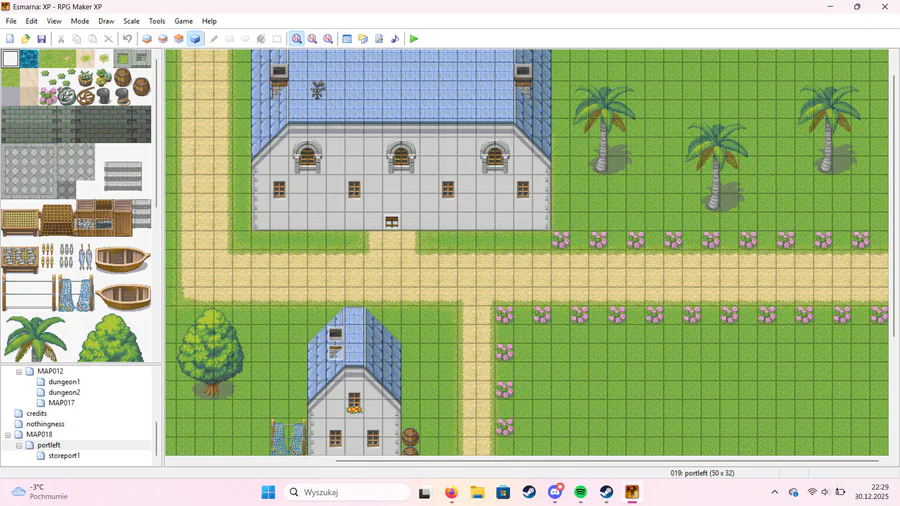Select the dungeon2 map in tree
This screenshot has width=900, height=506.
[x=64, y=392]
